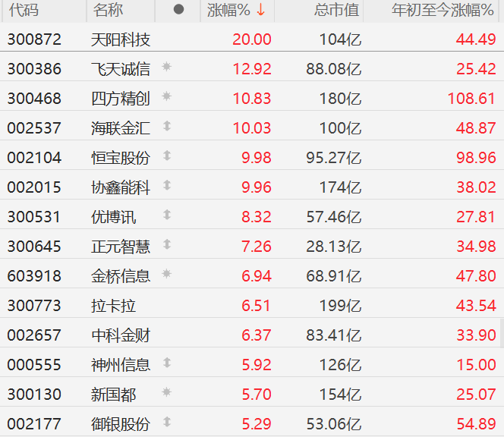This screenshot has width=504, height=437.
Task: Sort by the 代码 column header
Action: 24,10
